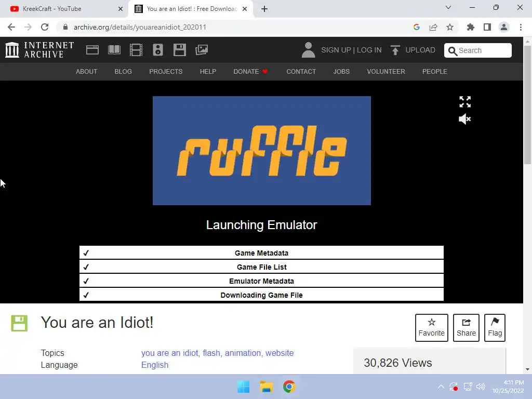Open the PROJECTS menu item
532x399 pixels.
[166, 72]
